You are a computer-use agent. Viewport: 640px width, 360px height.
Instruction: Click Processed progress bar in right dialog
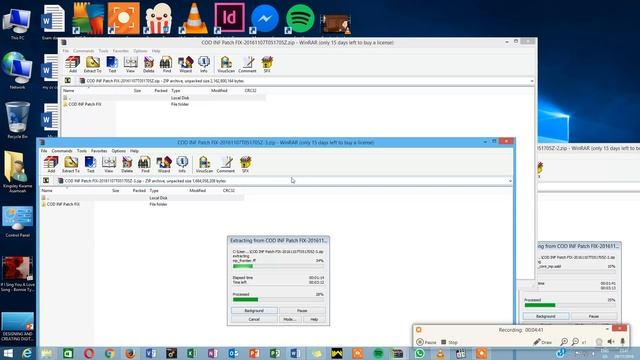click(x=570, y=305)
